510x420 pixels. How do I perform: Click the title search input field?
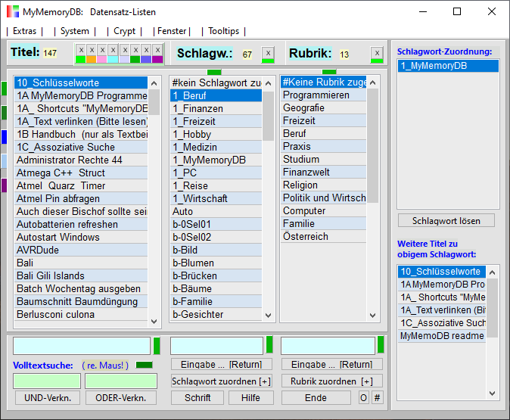pyautogui.click(x=81, y=346)
